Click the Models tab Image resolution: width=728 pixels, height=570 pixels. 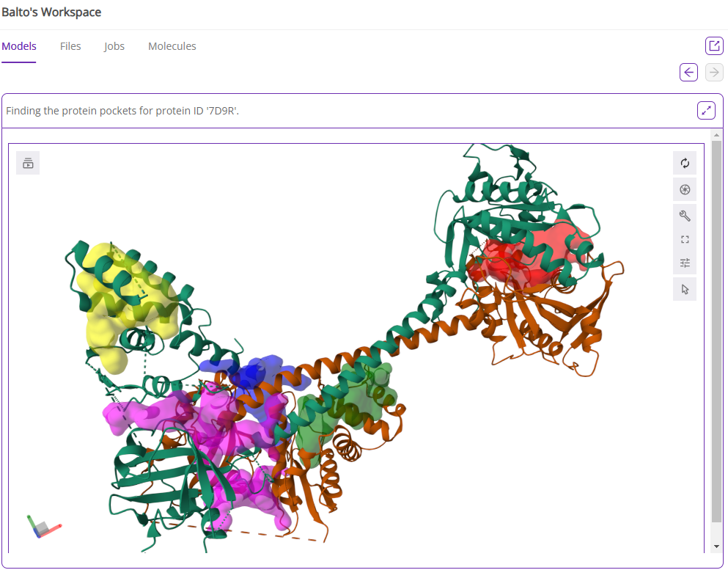(x=19, y=46)
